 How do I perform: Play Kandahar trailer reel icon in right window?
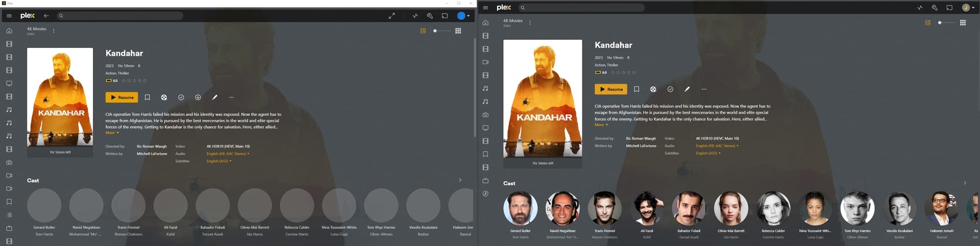pos(653,89)
